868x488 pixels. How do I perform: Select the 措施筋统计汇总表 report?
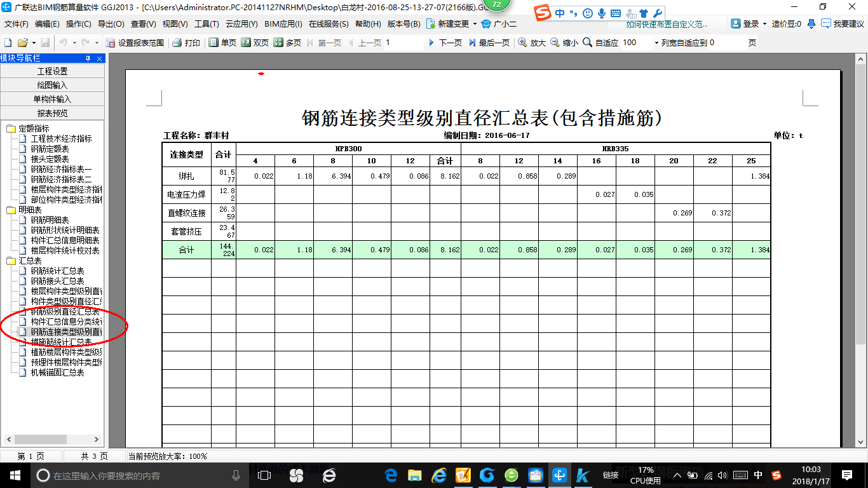pos(61,342)
